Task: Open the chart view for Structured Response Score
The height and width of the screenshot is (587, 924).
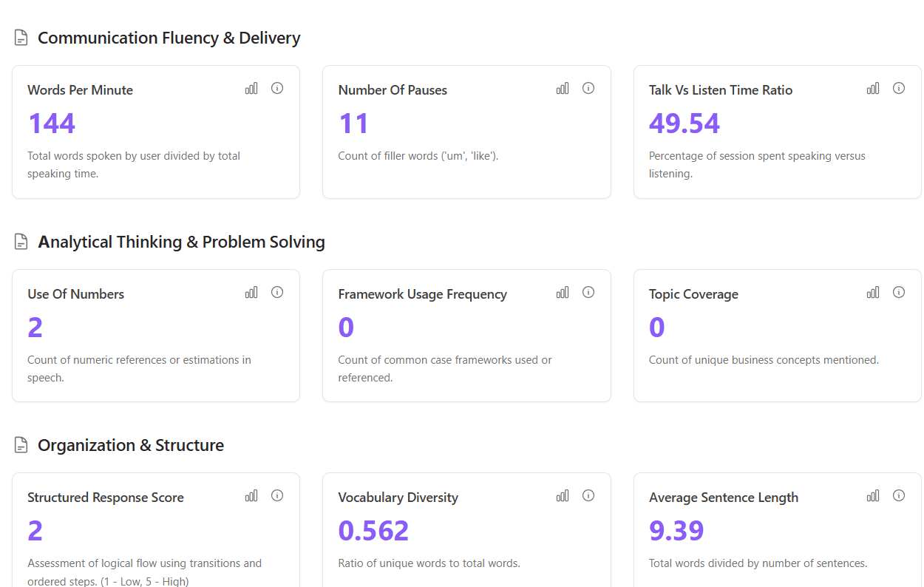Action: [251, 495]
